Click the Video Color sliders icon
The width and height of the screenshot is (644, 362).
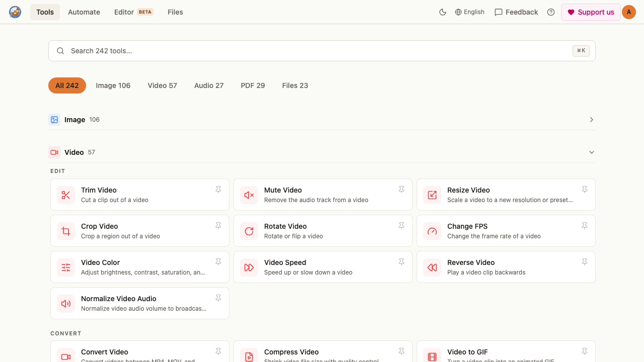[x=66, y=267]
